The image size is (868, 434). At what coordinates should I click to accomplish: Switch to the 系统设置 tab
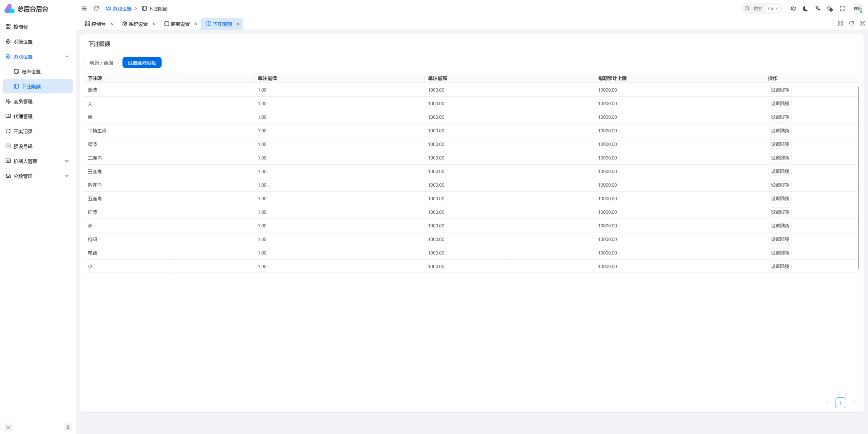click(135, 24)
